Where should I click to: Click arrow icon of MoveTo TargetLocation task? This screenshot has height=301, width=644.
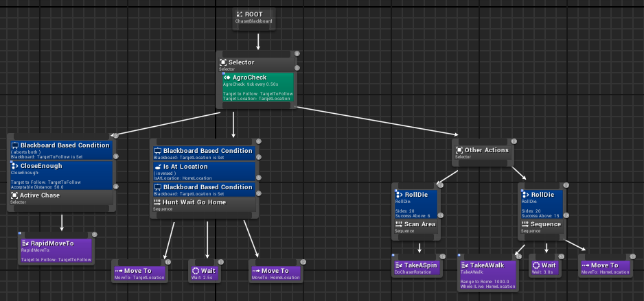point(119,271)
